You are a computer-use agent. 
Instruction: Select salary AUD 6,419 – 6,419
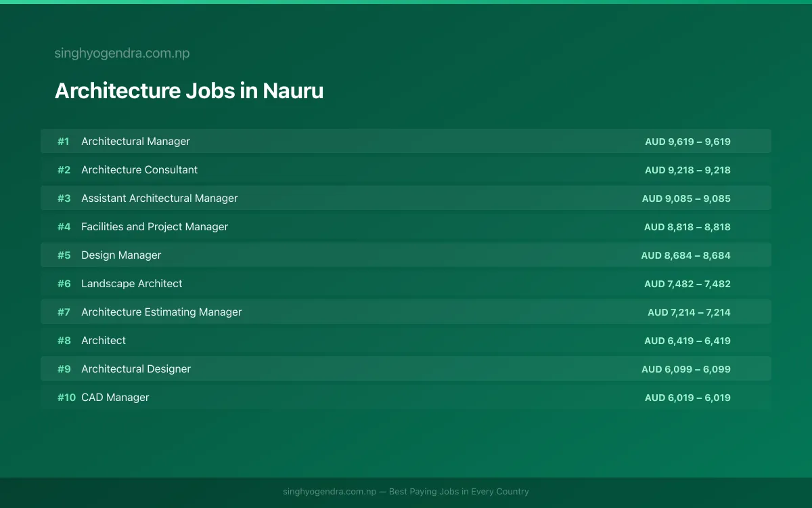(687, 341)
